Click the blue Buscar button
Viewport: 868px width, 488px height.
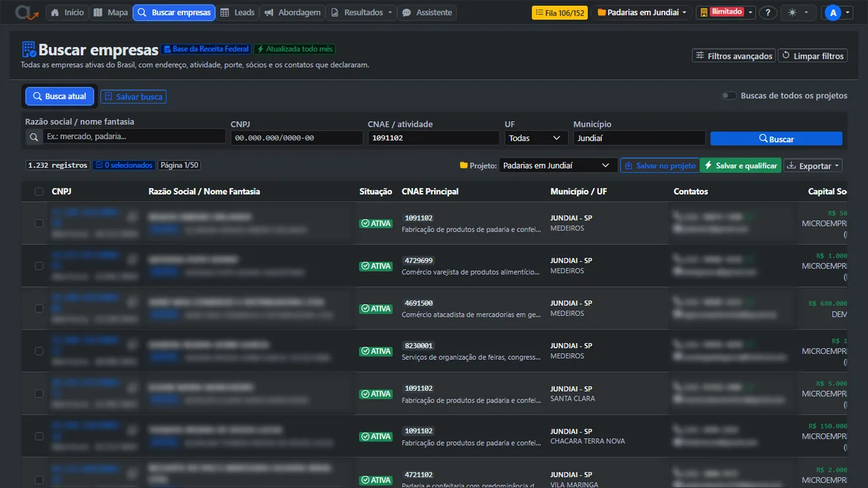tap(776, 139)
